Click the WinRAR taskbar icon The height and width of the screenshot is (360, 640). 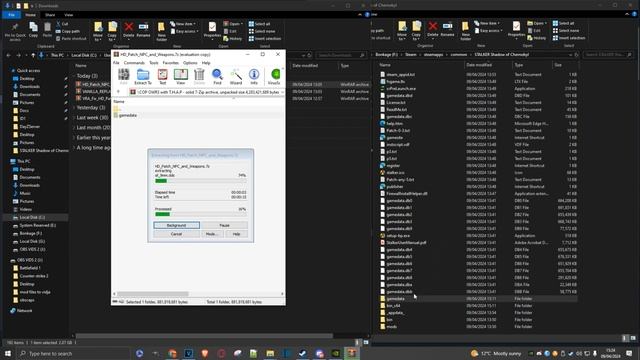pyautogui.click(x=352, y=353)
